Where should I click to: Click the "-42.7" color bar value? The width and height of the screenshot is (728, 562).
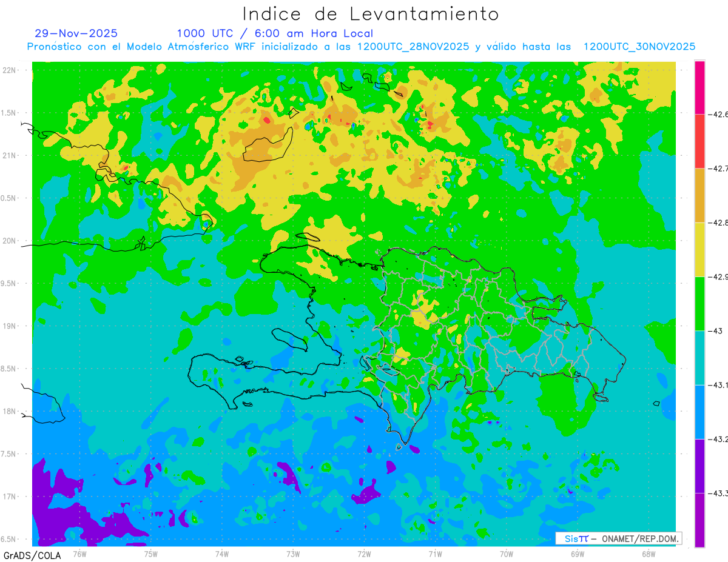718,168
